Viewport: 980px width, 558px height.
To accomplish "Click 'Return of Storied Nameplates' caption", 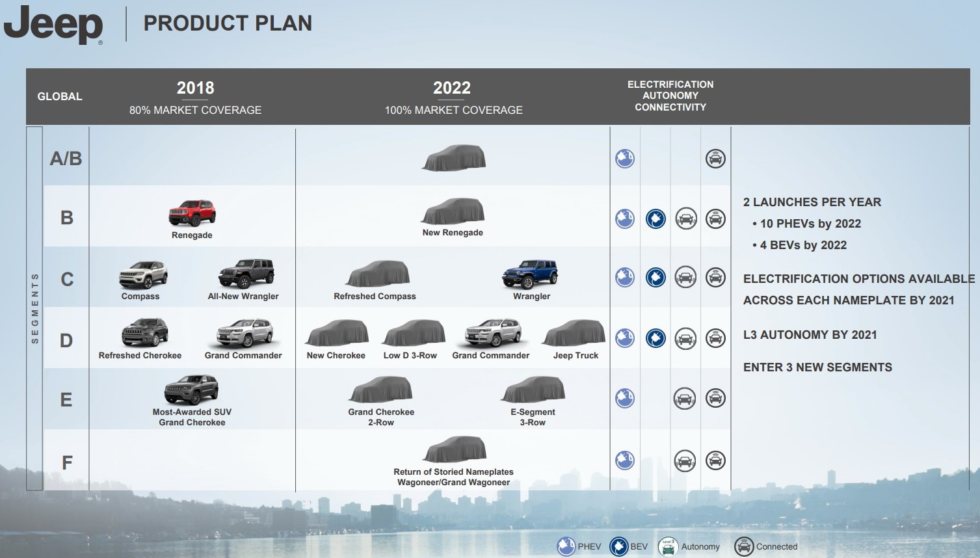I will tap(453, 472).
